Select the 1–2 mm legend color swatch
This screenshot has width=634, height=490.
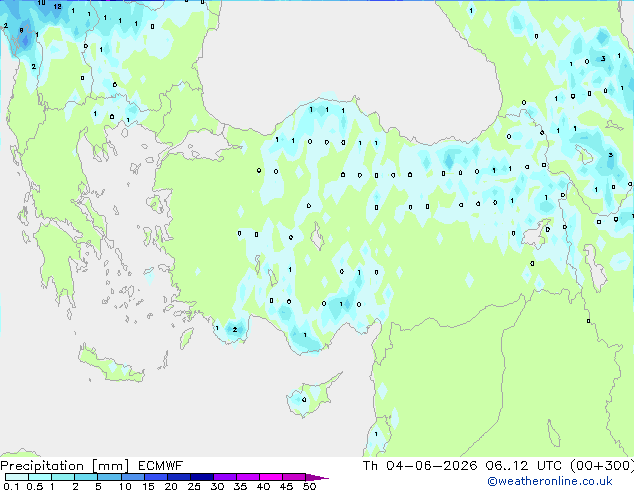[x=63, y=477]
